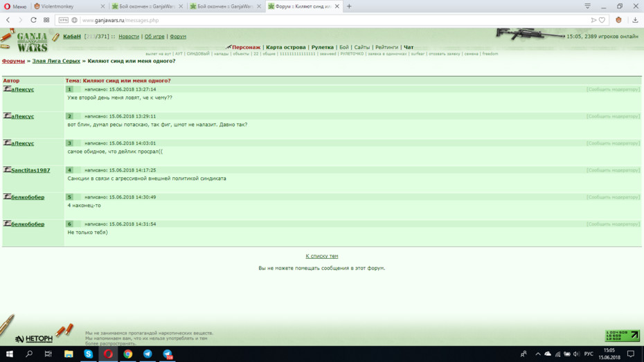Open Task View on the taskbar
644x362 pixels.
point(48,354)
